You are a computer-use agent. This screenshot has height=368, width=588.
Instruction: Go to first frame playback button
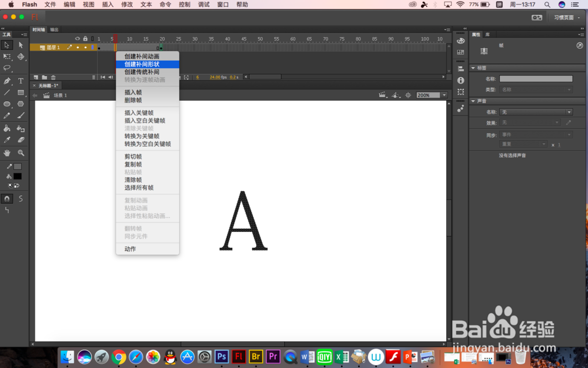(x=102, y=77)
